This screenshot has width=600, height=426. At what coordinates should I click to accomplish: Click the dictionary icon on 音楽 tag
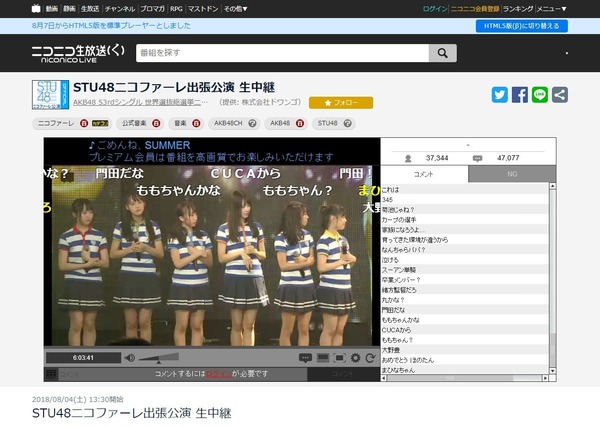tap(196, 123)
